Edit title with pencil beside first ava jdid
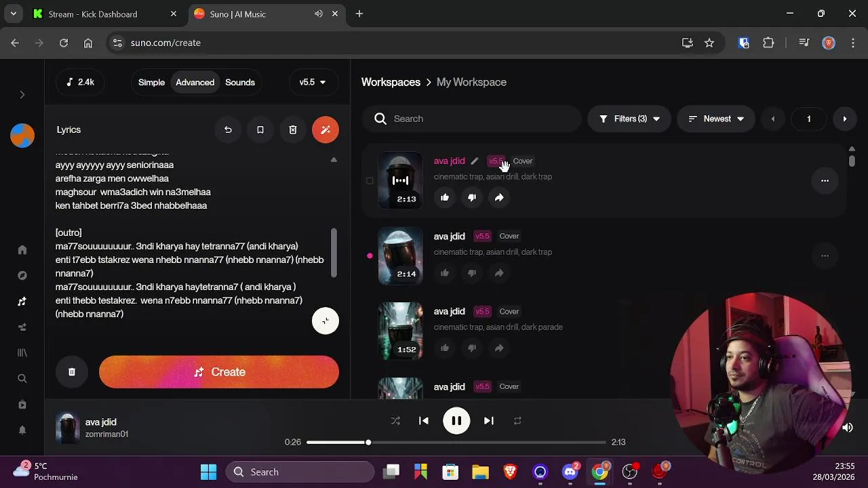 pos(475,161)
